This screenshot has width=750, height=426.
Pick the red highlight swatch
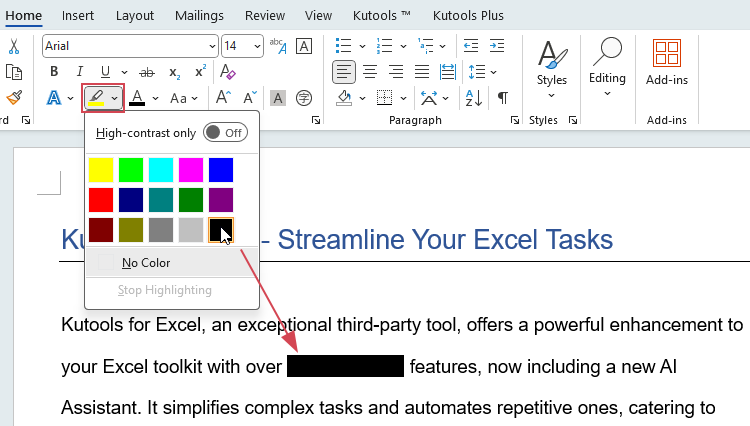coord(101,200)
